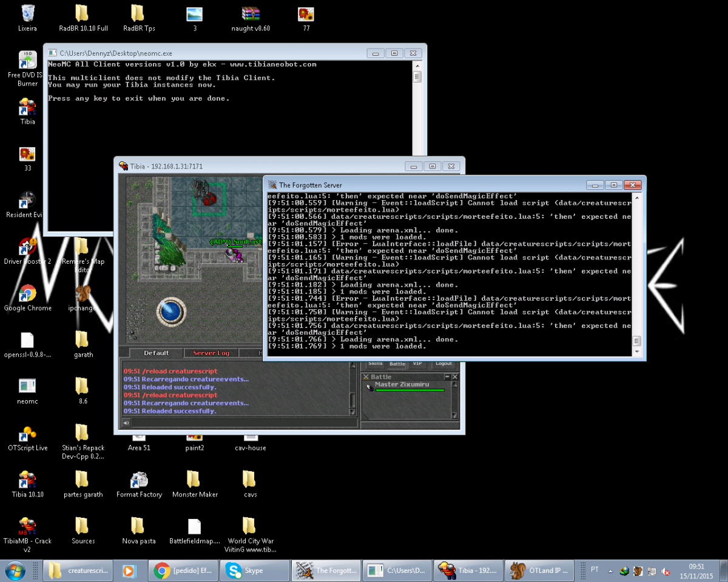Open ipchanger squirrel icon on desktop

(83, 297)
